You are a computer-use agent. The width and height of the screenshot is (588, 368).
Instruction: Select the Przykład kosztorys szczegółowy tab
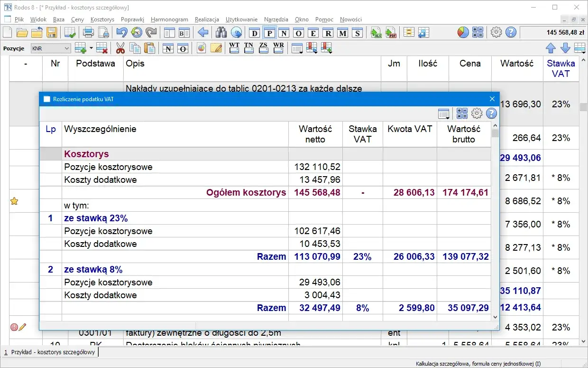(x=51, y=353)
